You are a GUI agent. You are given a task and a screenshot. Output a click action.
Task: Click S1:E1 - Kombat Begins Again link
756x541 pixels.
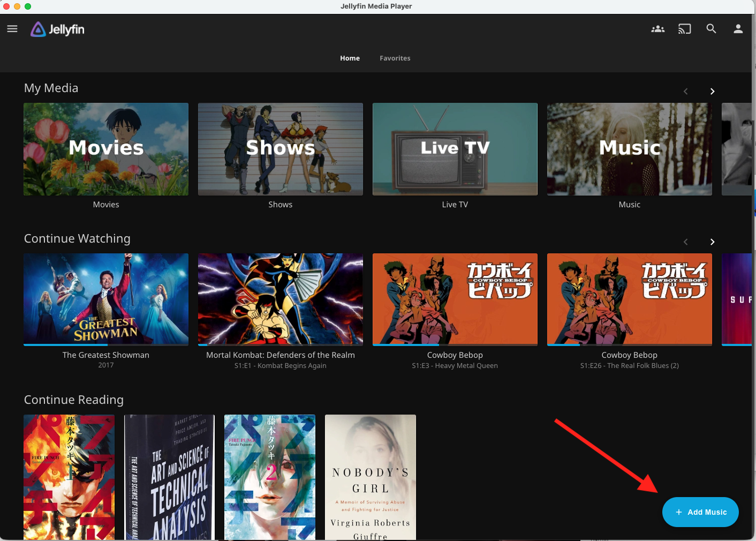point(281,366)
